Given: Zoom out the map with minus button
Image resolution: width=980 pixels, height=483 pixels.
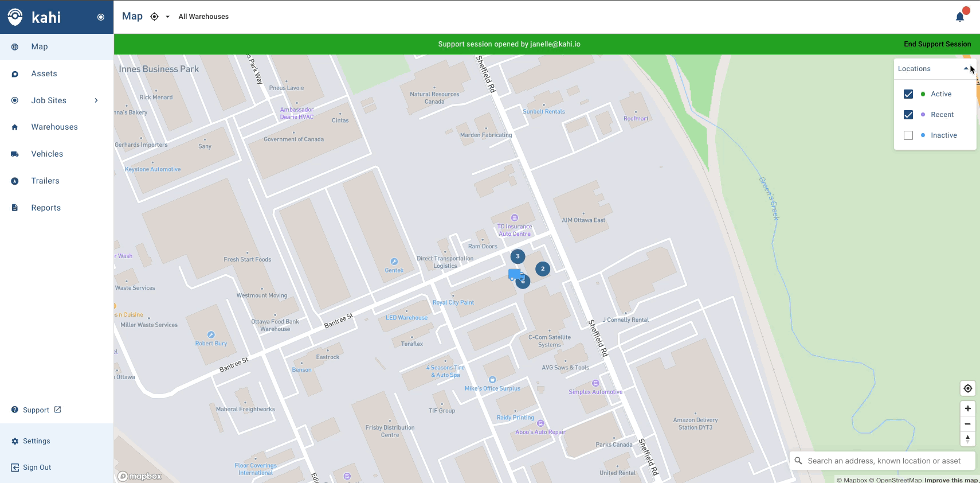Looking at the screenshot, I should [x=968, y=424].
